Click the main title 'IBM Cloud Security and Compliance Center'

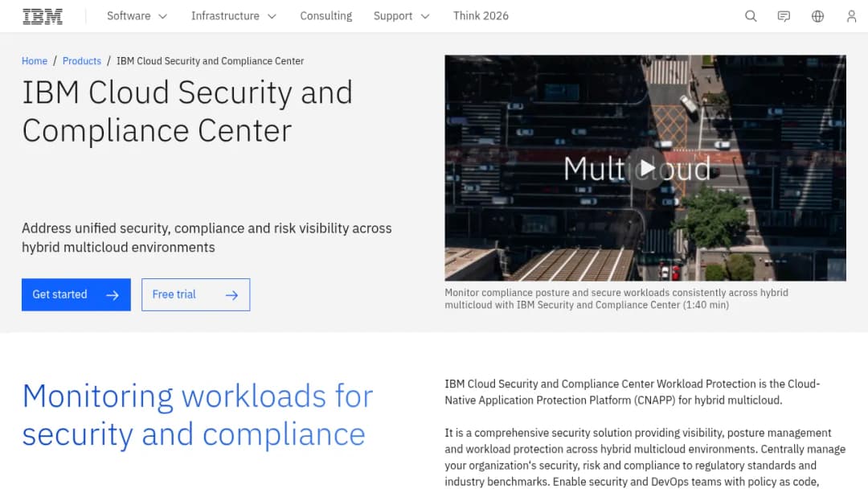pos(187,111)
